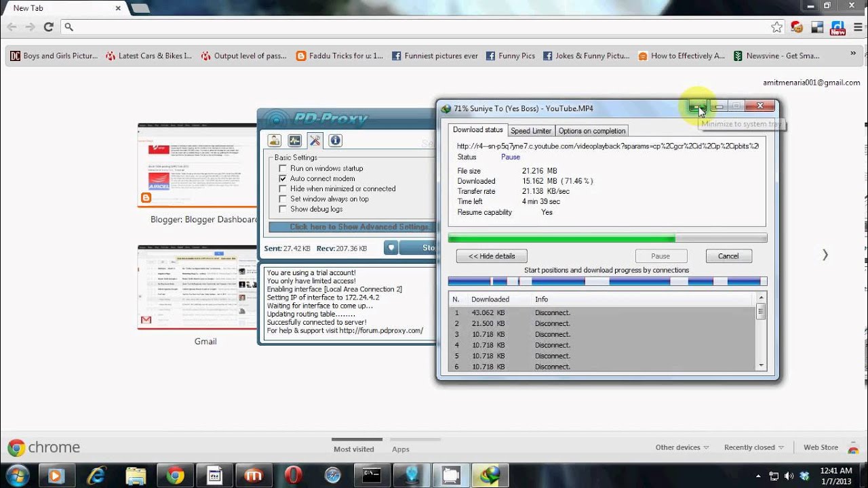Click the PD-Proxy Stop button
Screen dimensions: 868x488
pyautogui.click(x=418, y=248)
